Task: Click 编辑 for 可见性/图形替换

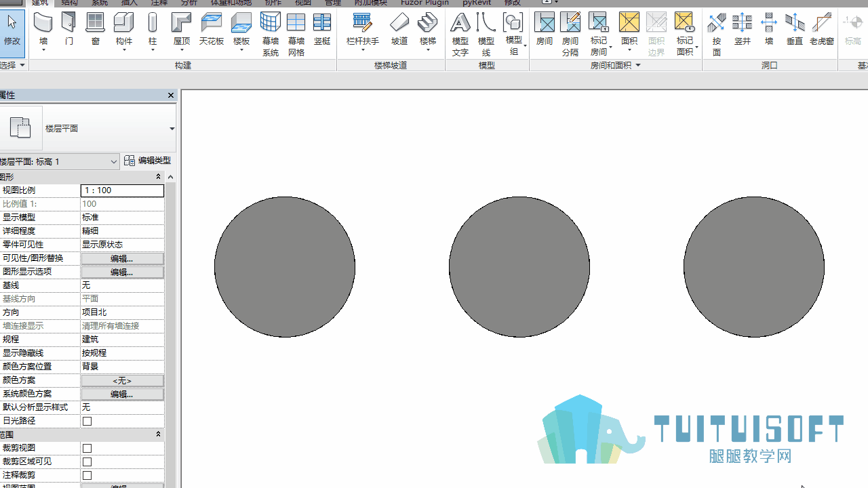Action: click(122, 258)
